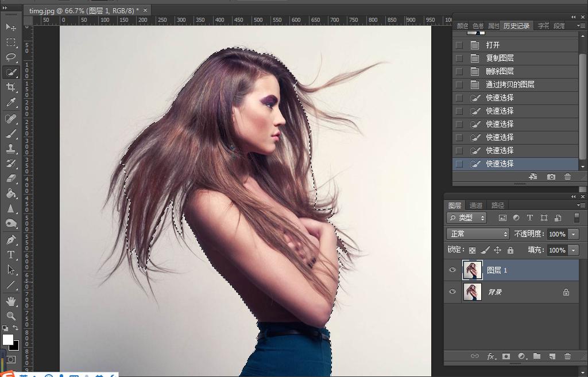
Task: Select the Crop tool
Action: [x=11, y=87]
